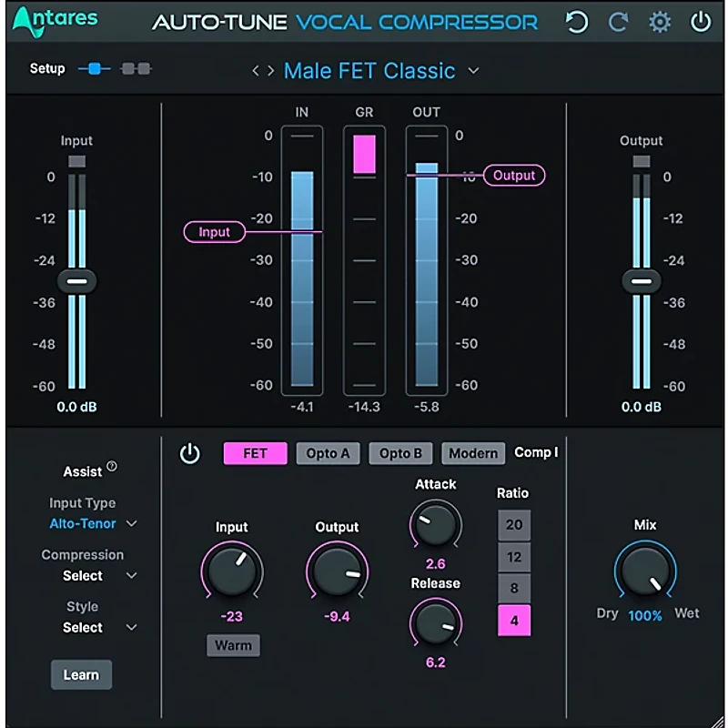Set ratio to 8

pos(514,588)
